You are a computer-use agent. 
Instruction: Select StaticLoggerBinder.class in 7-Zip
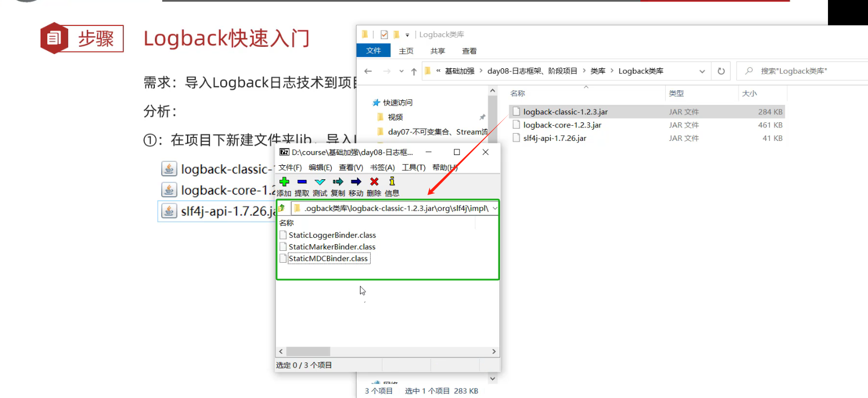pos(332,235)
